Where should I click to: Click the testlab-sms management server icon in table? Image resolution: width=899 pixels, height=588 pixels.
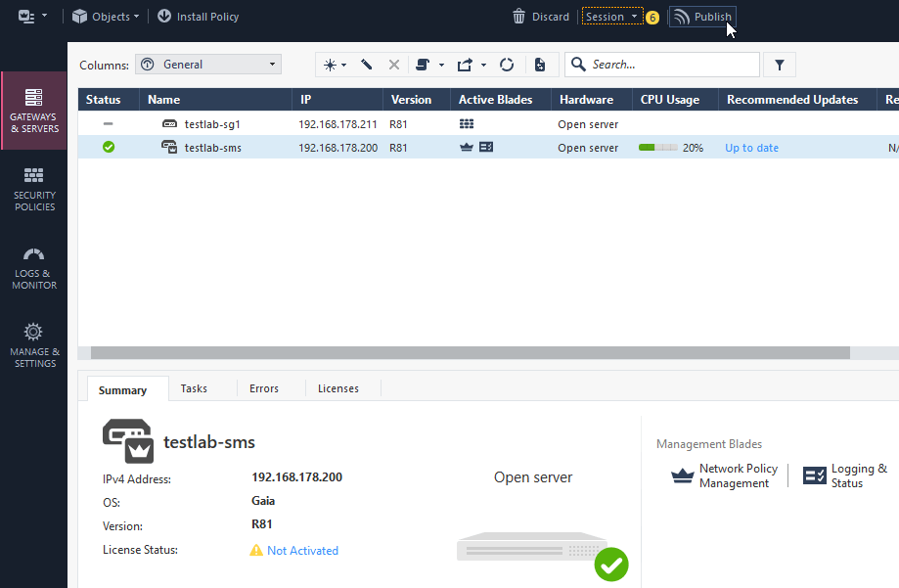point(169,147)
